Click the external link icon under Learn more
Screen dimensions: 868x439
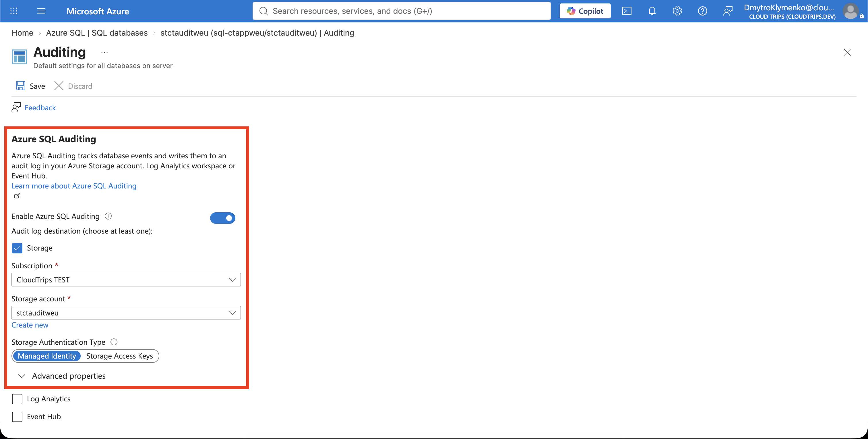tap(17, 196)
